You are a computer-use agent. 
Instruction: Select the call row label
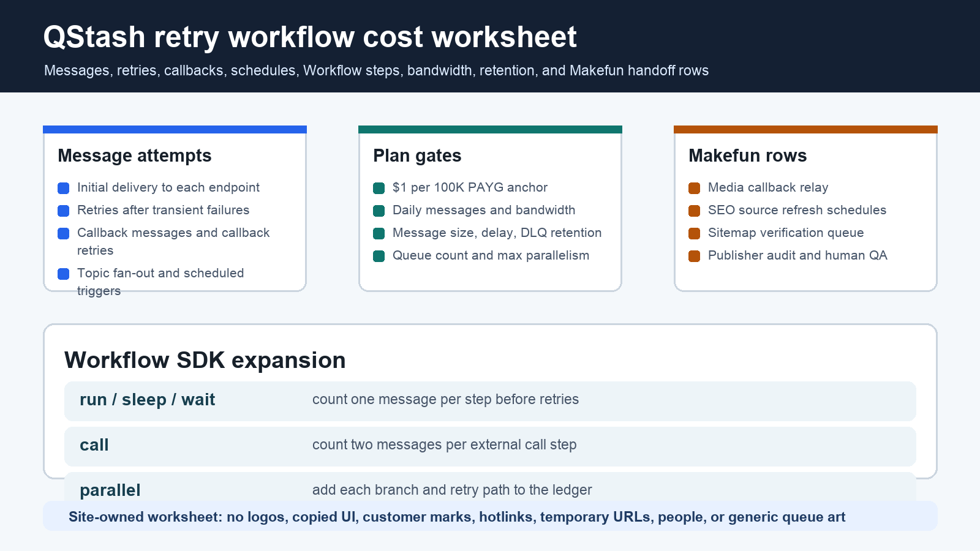tap(94, 445)
